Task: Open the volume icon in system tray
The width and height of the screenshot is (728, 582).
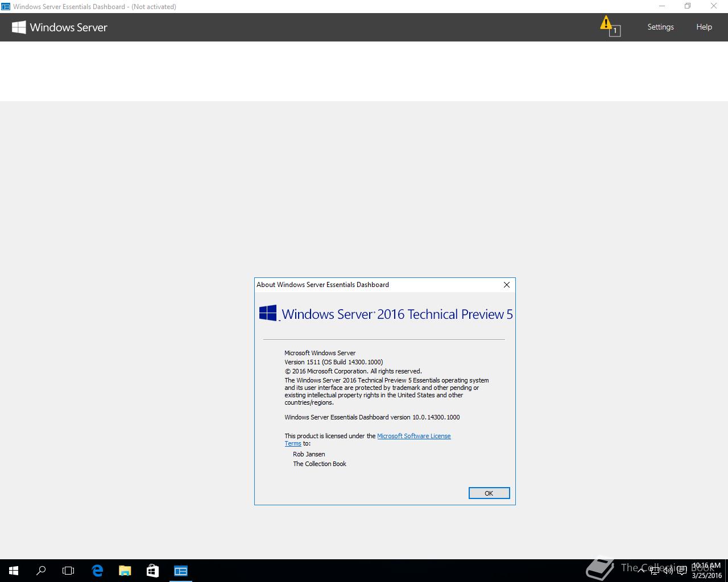Action: coord(668,571)
